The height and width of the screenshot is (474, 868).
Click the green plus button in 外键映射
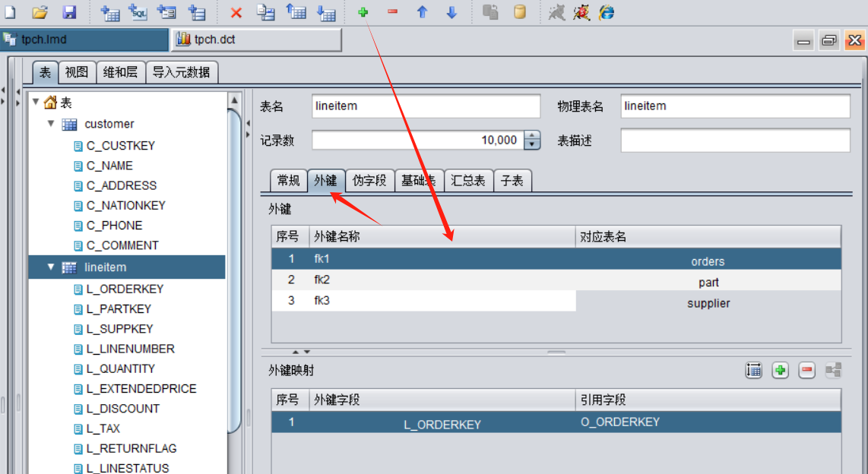(780, 370)
